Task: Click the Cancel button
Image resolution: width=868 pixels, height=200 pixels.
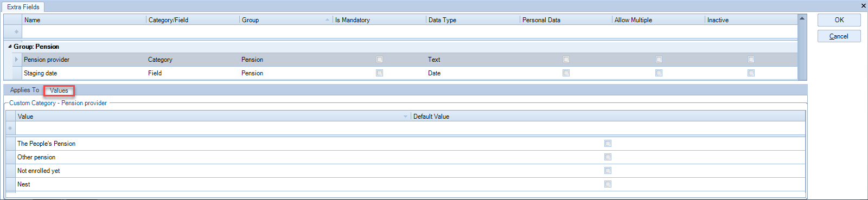Action: [x=839, y=36]
